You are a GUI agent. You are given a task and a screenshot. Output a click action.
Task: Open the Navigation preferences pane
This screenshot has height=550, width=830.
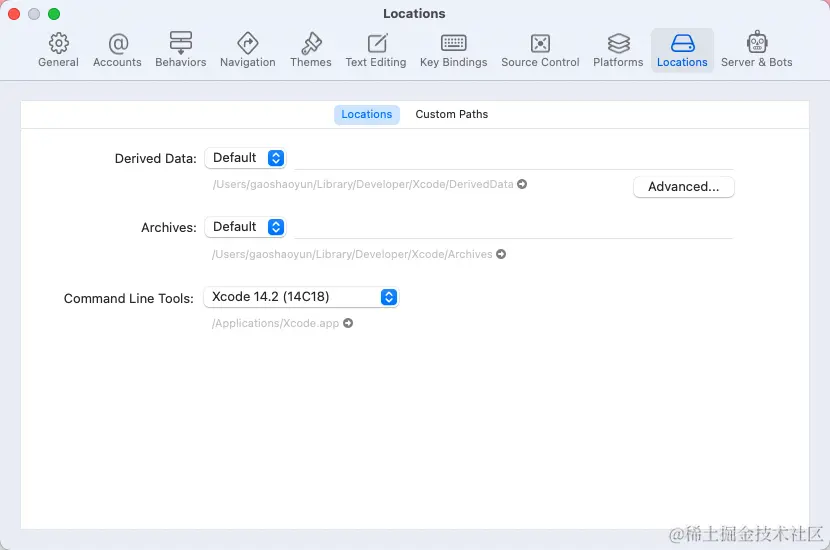pyautogui.click(x=248, y=50)
